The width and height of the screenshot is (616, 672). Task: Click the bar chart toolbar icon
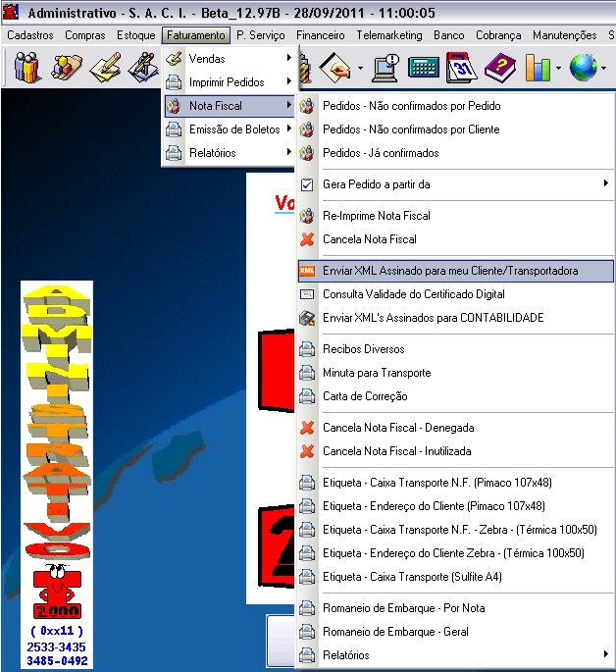pos(538,68)
